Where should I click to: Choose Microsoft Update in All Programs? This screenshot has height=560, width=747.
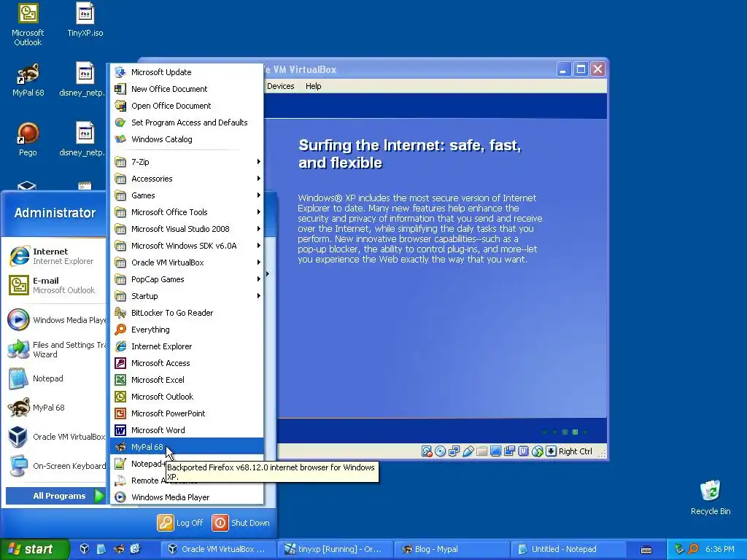click(187, 72)
